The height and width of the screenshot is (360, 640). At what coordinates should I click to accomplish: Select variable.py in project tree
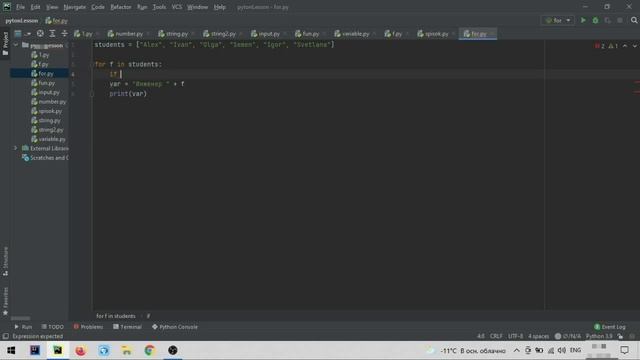click(52, 139)
